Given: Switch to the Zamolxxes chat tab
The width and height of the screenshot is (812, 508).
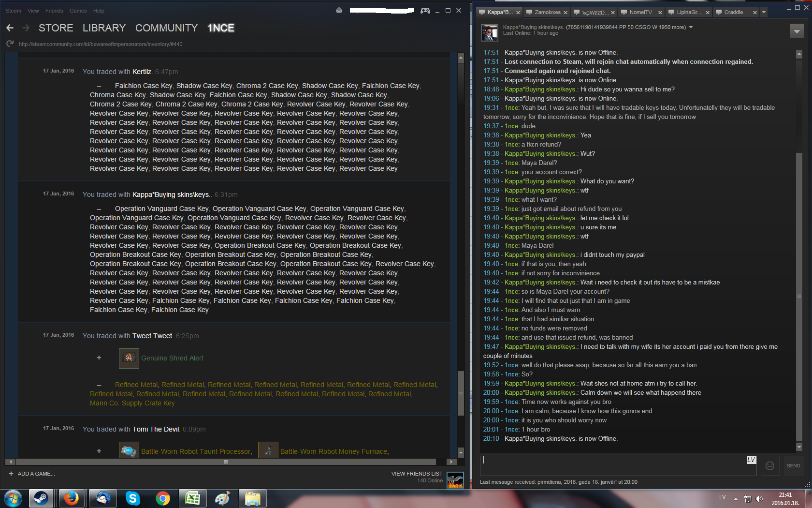Looking at the screenshot, I should [547, 12].
